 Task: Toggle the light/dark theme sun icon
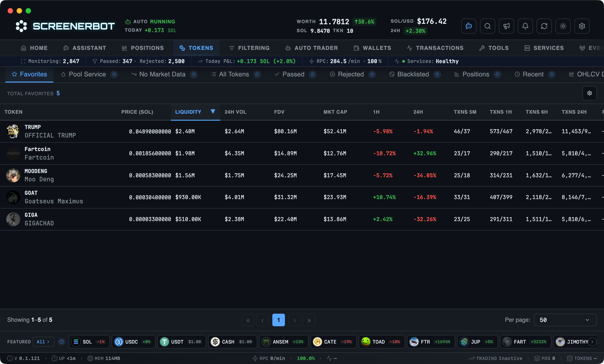click(563, 26)
